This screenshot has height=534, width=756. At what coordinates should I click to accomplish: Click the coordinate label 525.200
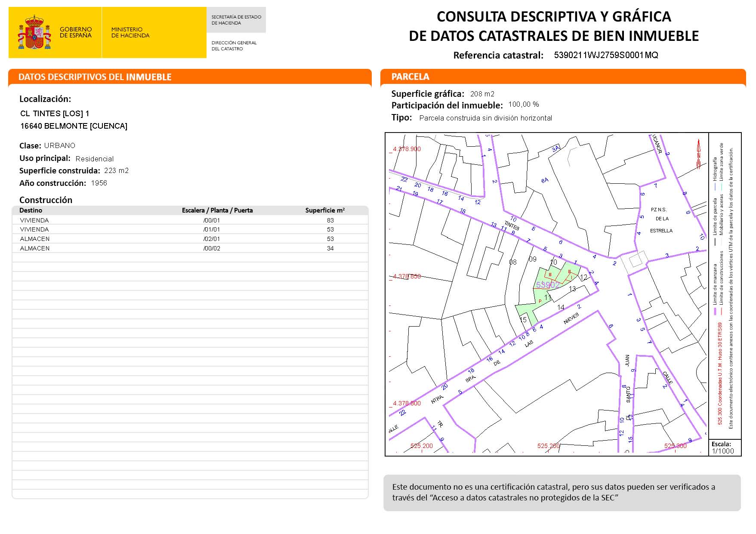(421, 446)
